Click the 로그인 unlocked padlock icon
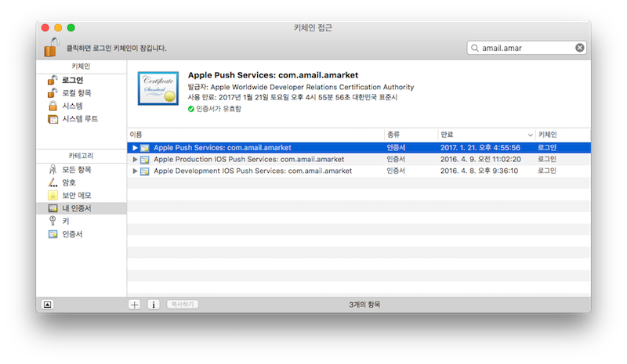 pos(53,80)
